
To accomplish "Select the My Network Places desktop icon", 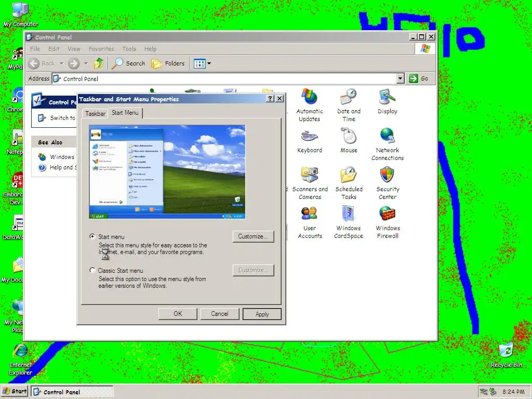I will click(14, 316).
